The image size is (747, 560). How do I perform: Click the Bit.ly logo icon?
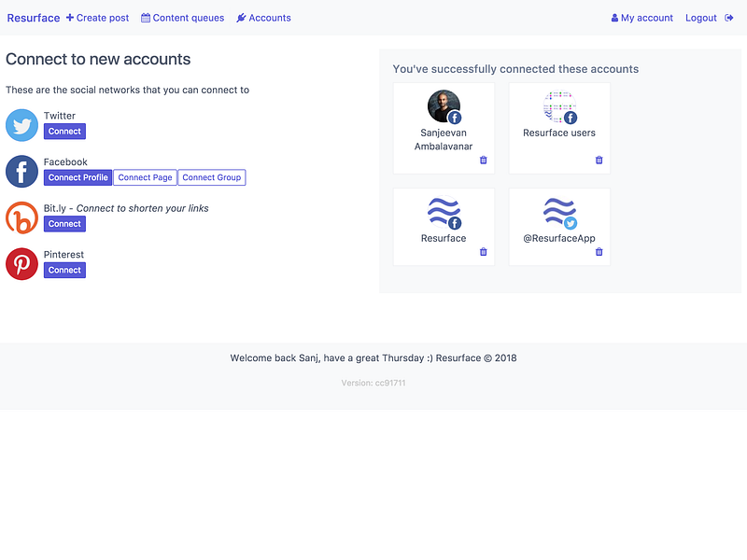click(x=21, y=217)
